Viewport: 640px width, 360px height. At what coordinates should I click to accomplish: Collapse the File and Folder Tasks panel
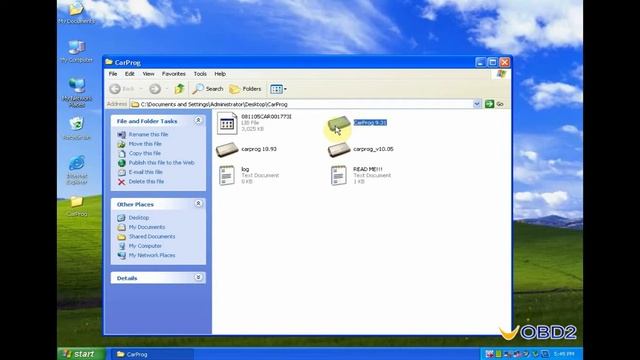pos(198,120)
